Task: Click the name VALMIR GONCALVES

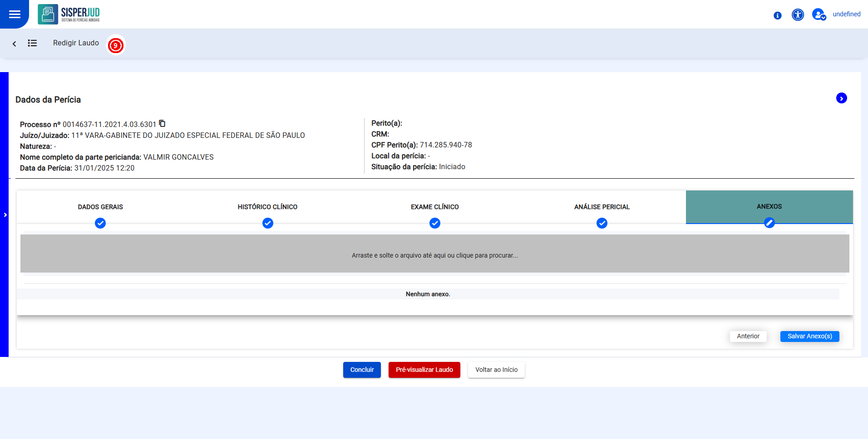Action: pos(178,157)
